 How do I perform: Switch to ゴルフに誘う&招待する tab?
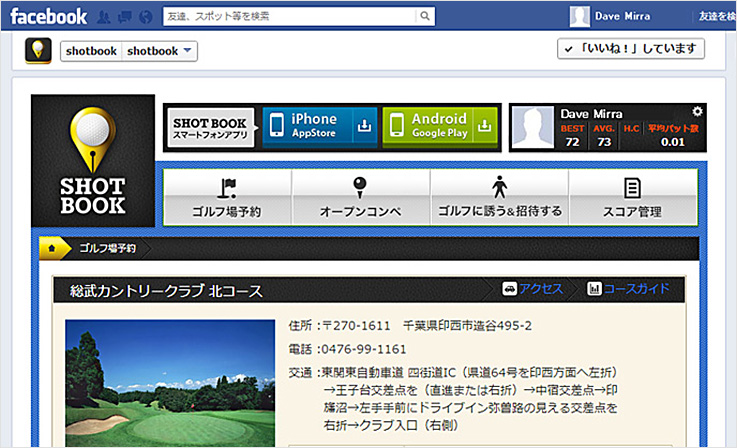(499, 196)
